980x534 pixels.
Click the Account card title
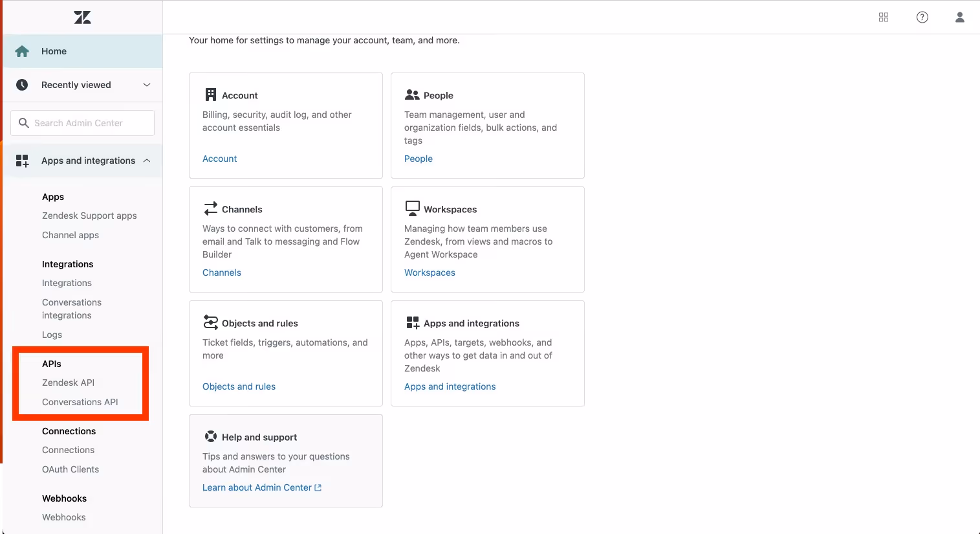[239, 95]
